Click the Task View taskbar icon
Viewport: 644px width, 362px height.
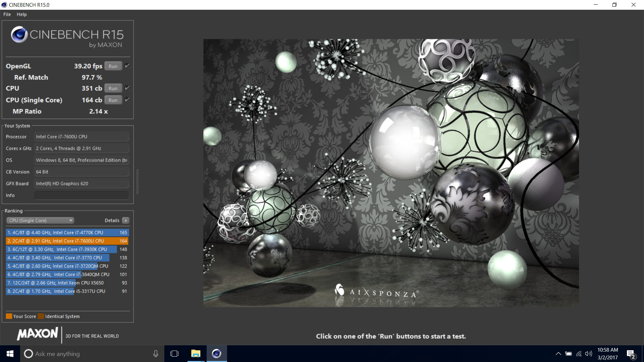point(174,354)
